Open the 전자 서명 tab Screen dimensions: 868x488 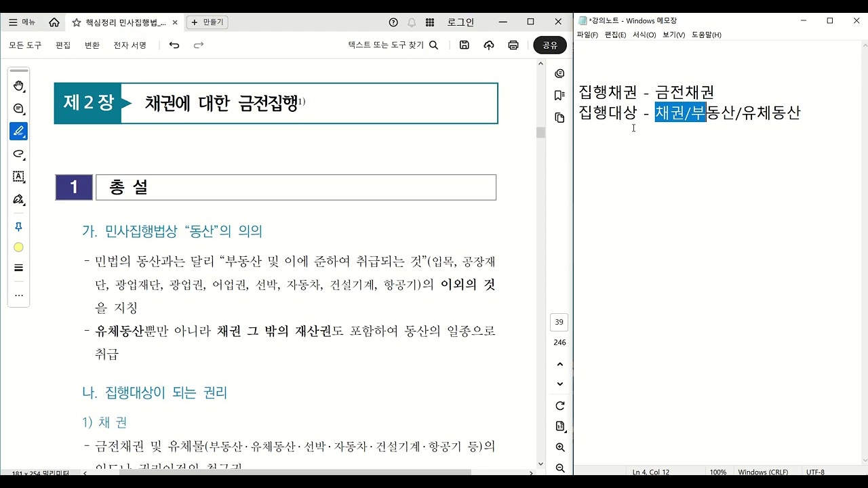click(130, 45)
